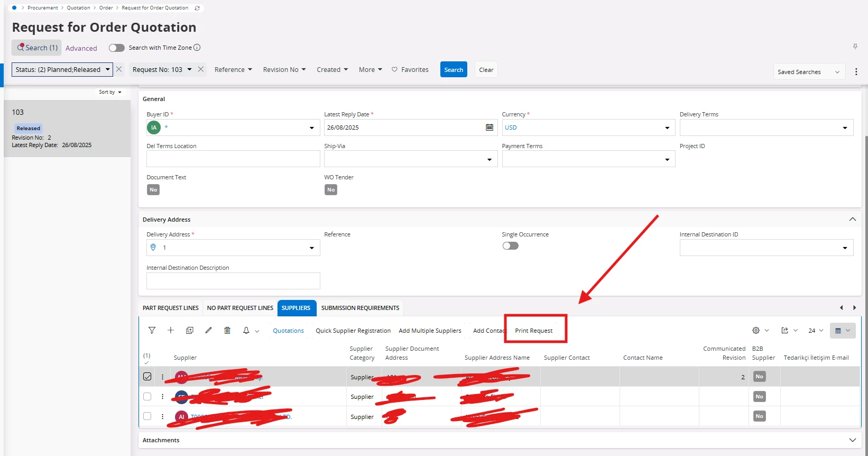Click the refresh icon beside breadcrumb
The height and width of the screenshot is (456, 868).
click(197, 8)
